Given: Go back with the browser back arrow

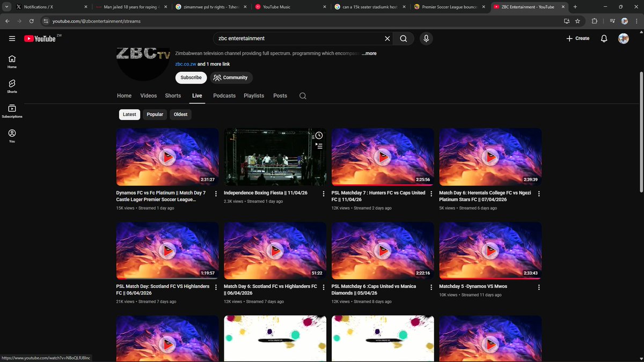Looking at the screenshot, I should coord(8,21).
